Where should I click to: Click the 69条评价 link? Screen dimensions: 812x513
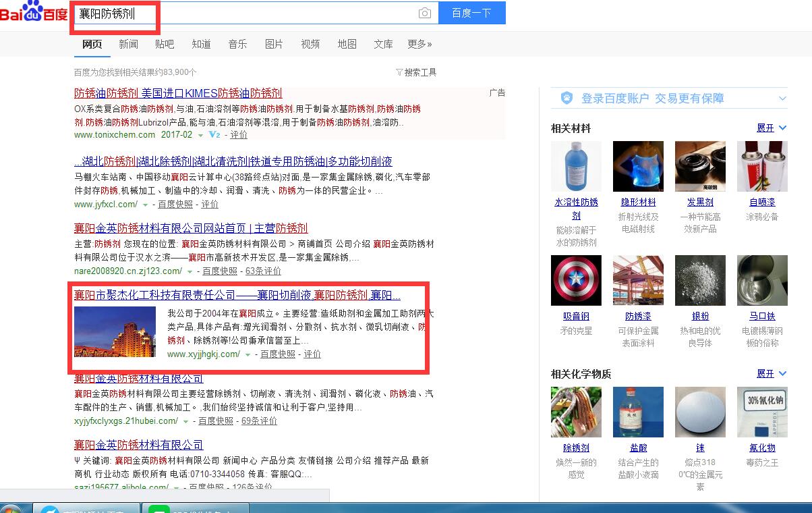pyautogui.click(x=260, y=421)
